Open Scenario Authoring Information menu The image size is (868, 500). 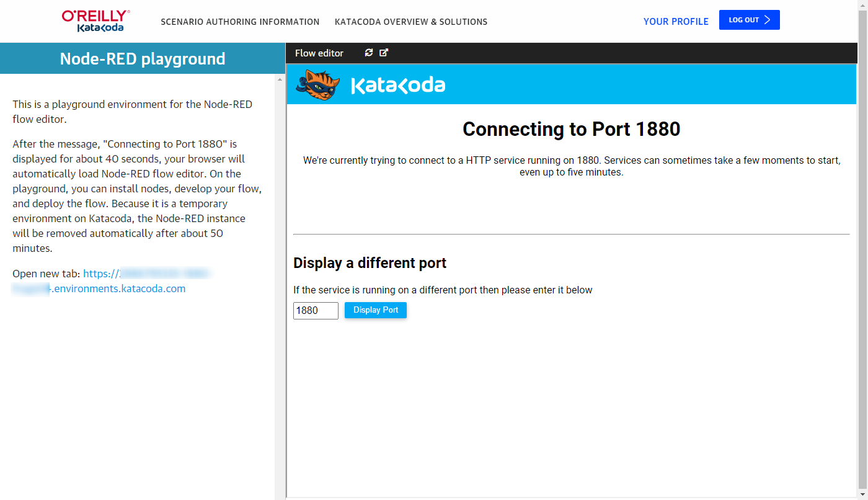(240, 22)
